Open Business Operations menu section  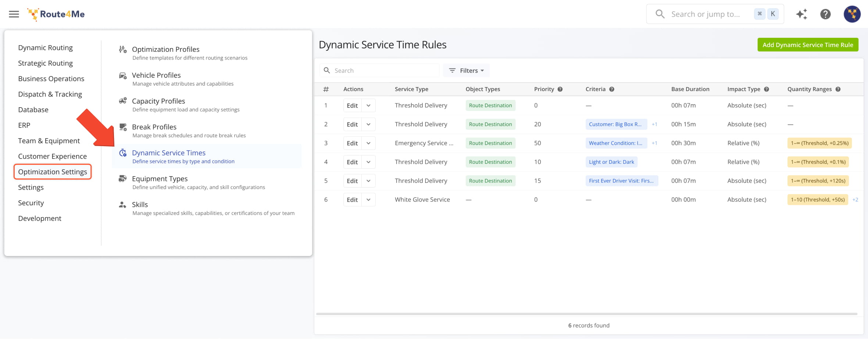click(x=51, y=79)
